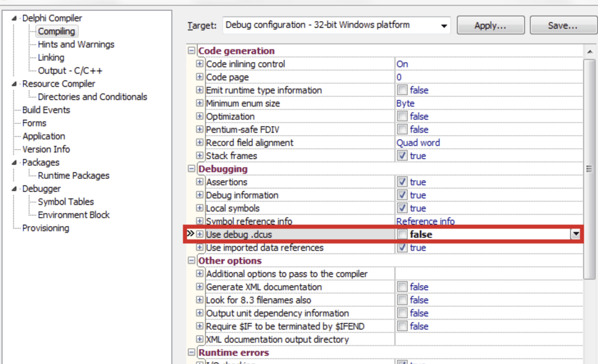Enable the Use debug .dcus checkbox

402,234
